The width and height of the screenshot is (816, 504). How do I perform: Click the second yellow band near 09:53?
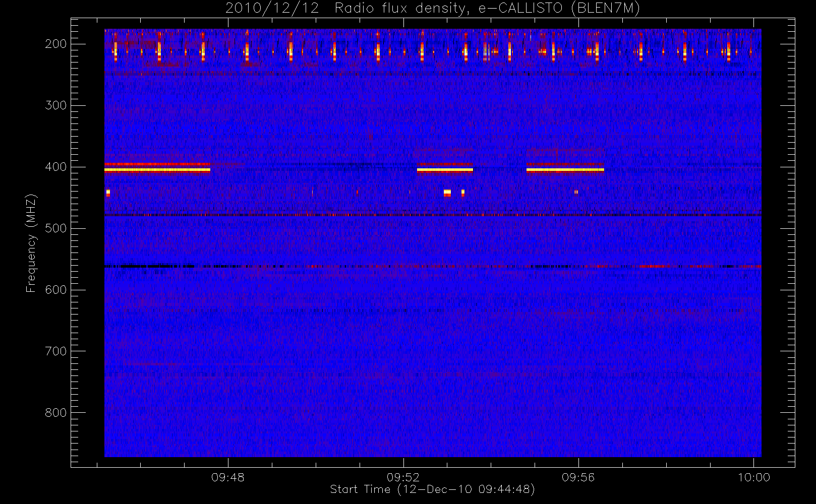pos(445,170)
